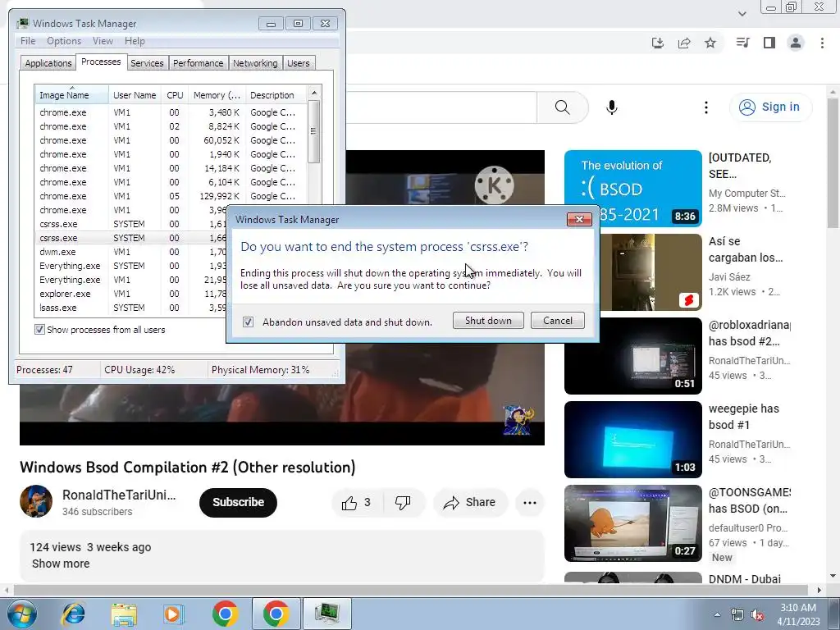Dislike the video with thumbs down

pyautogui.click(x=403, y=503)
